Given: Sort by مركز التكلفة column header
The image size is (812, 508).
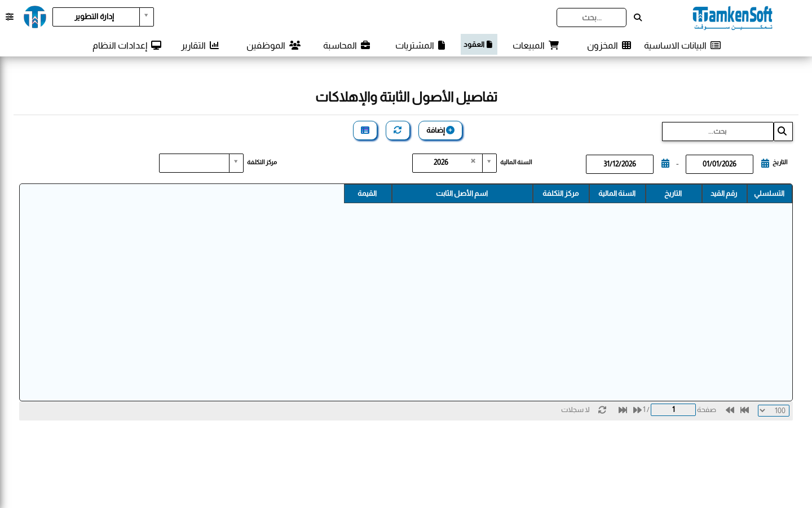Looking at the screenshot, I should (561, 194).
